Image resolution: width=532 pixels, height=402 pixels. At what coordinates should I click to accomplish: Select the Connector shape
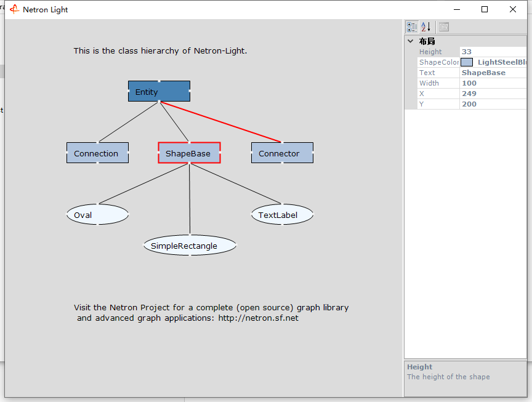[282, 153]
